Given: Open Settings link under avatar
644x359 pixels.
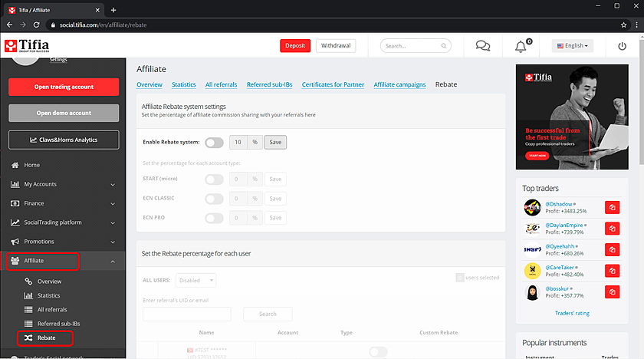Looking at the screenshot, I should coord(58,60).
